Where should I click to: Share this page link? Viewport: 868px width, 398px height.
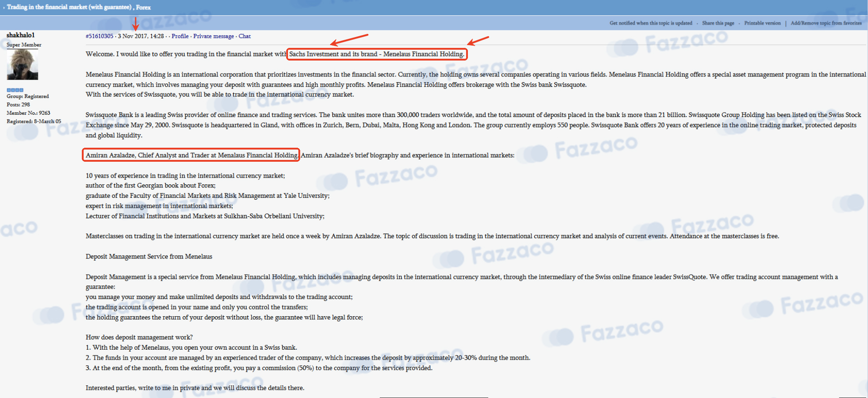[x=718, y=23]
